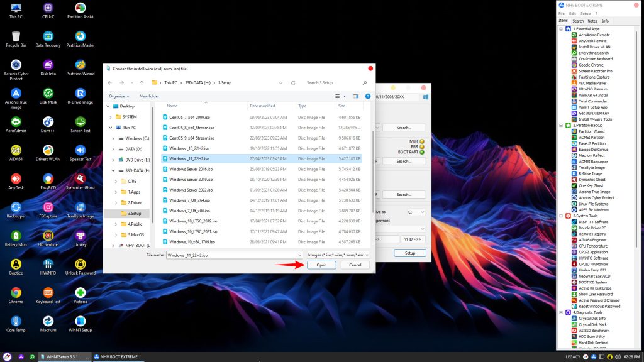Open the Partition Wizard desktop icon

tap(80, 68)
